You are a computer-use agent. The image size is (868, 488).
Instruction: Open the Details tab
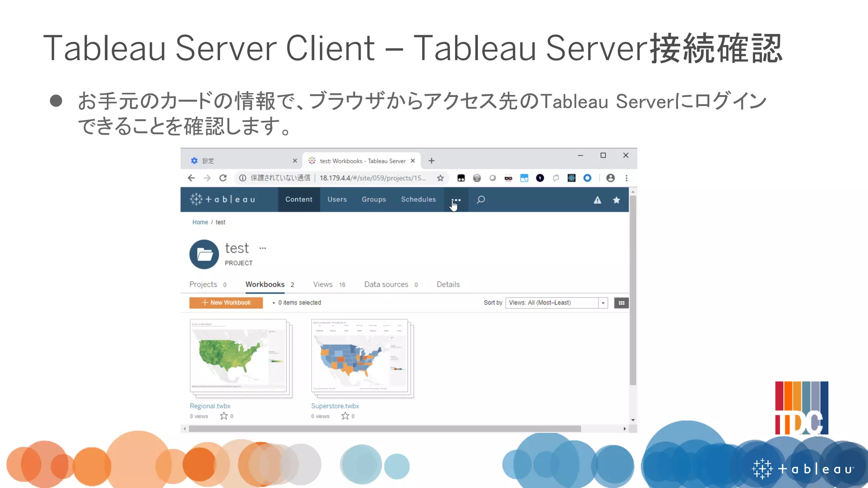(x=448, y=284)
